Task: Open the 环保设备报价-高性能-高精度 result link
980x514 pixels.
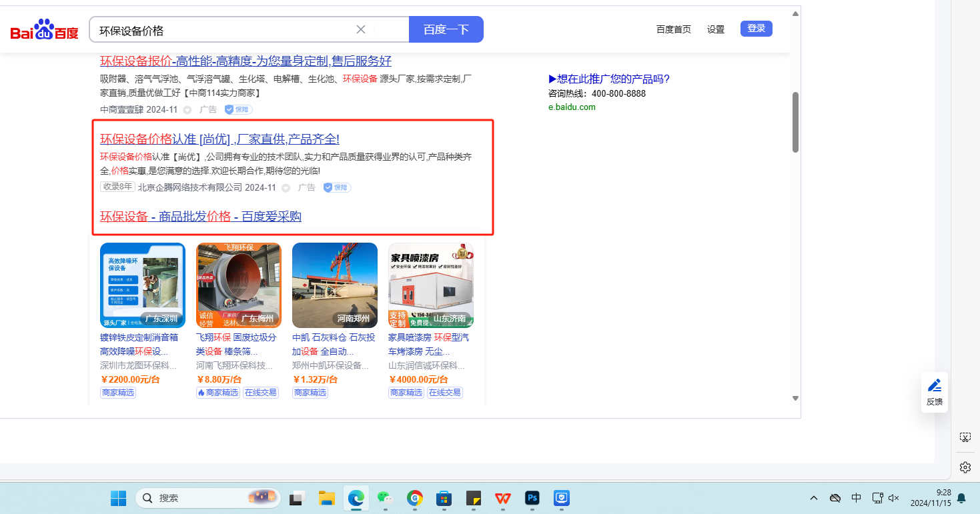Action: tap(246, 61)
